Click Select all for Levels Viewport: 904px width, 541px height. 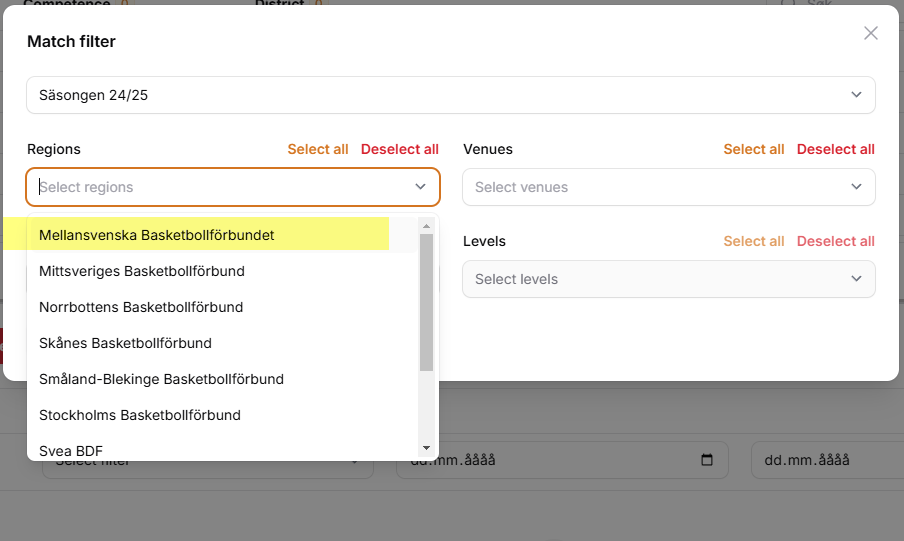click(x=754, y=241)
